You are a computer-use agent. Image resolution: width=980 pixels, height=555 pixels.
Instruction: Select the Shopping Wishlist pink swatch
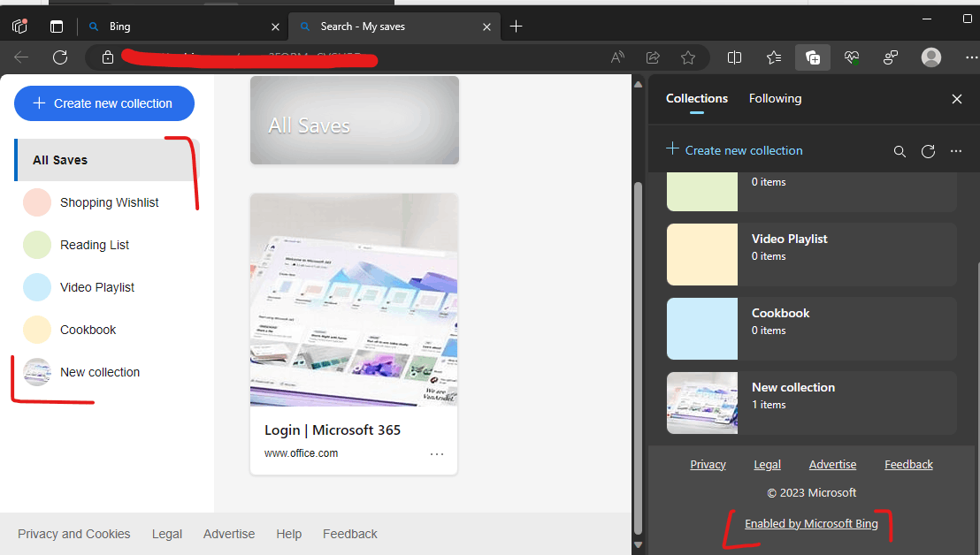tap(36, 202)
